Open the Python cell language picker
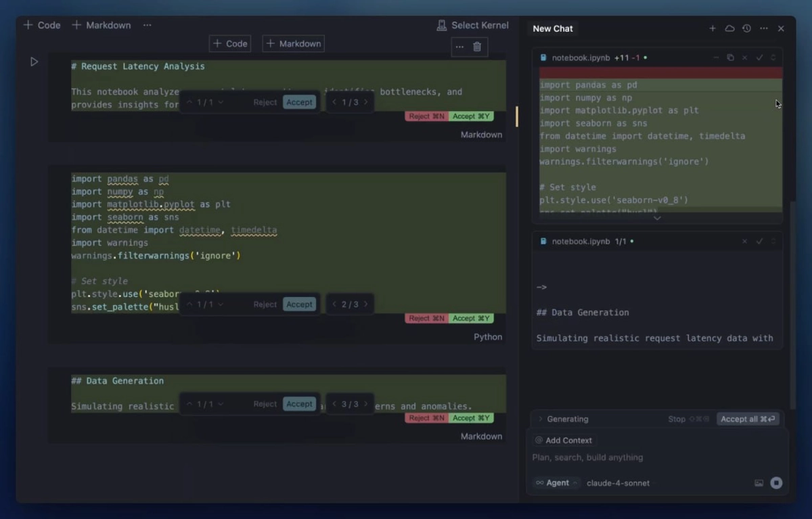Viewport: 812px width, 519px height. click(488, 337)
